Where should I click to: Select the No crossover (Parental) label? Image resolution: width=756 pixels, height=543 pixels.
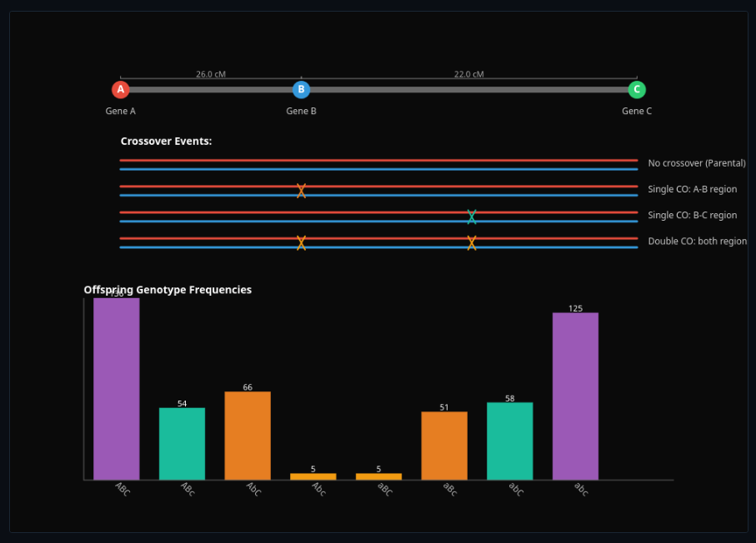696,163
